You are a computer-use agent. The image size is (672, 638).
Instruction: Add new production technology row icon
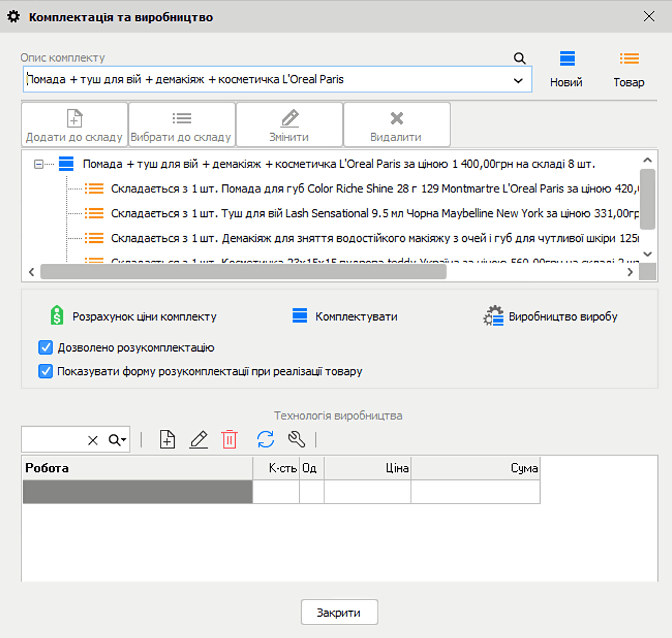point(167,440)
